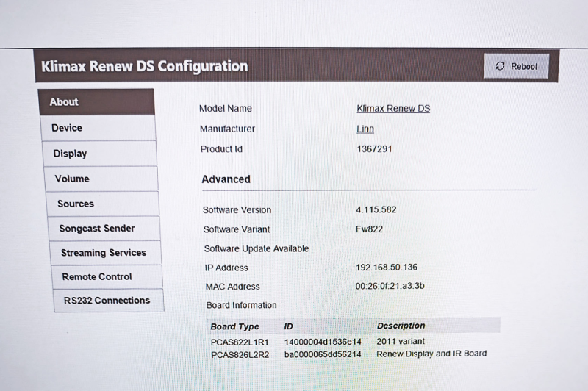
Task: Click the Board Information label
Action: click(x=242, y=305)
